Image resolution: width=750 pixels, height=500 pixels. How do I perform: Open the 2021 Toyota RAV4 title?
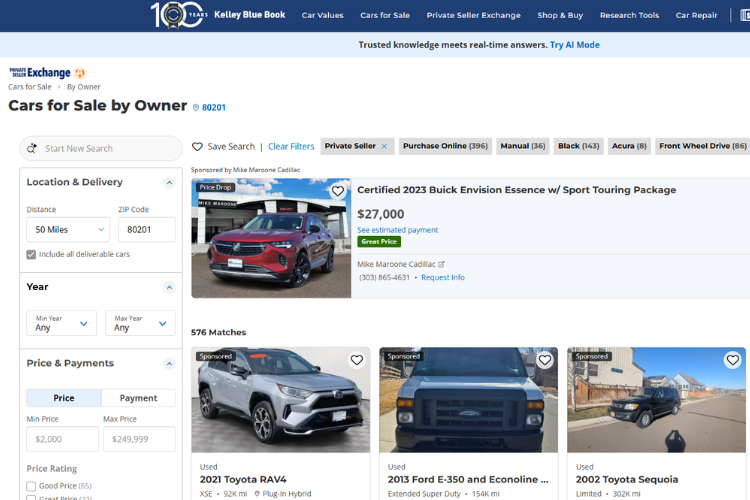(243, 479)
